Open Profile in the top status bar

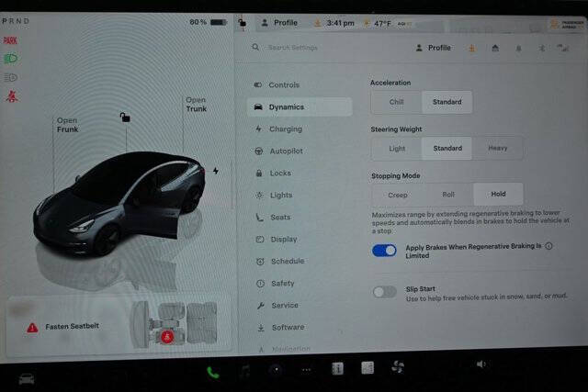[279, 23]
